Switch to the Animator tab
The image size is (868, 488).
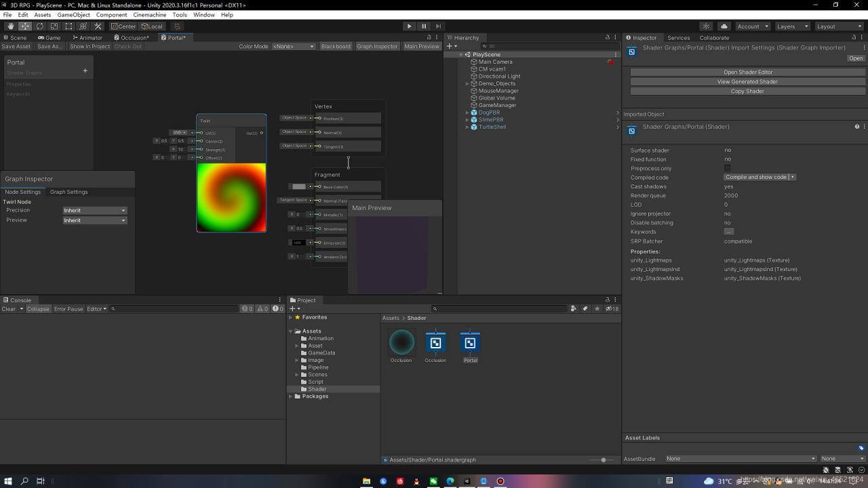point(87,38)
